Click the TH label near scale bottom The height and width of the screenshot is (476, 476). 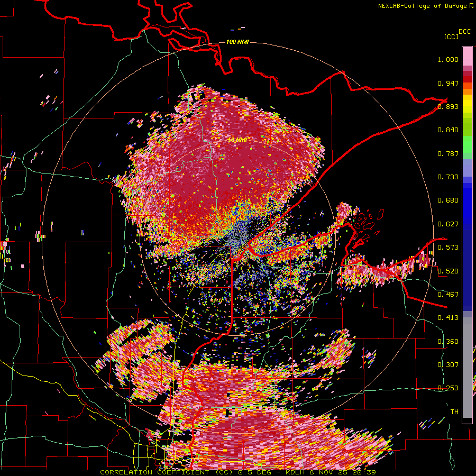tap(454, 412)
